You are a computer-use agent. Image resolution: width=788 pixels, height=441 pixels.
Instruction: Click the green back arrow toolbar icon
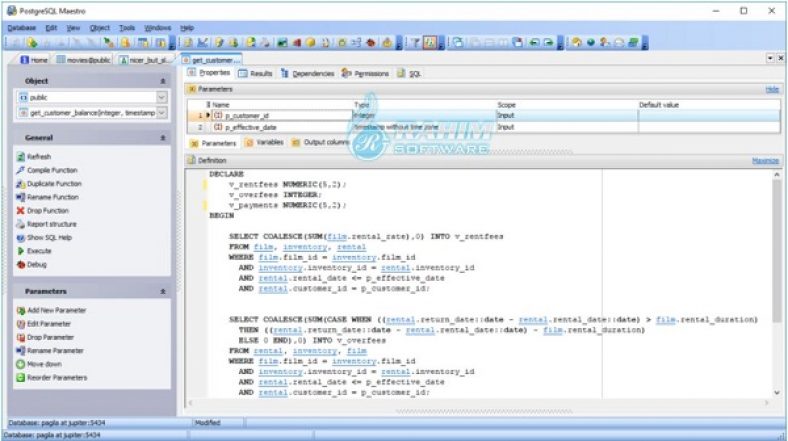click(534, 43)
